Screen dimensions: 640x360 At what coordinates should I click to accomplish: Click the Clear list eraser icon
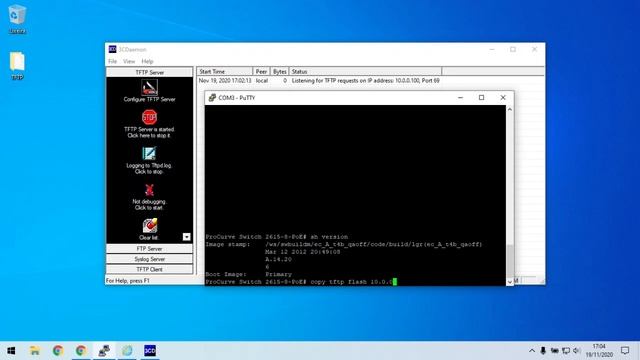coord(149,226)
